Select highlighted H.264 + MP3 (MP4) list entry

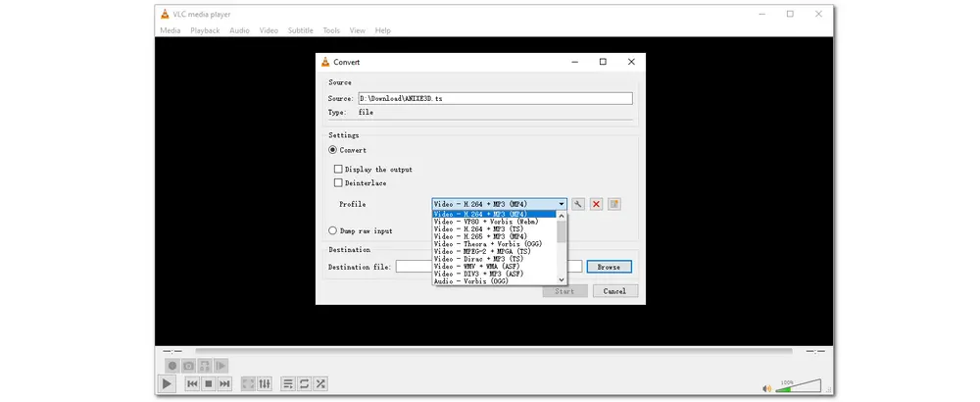click(494, 214)
